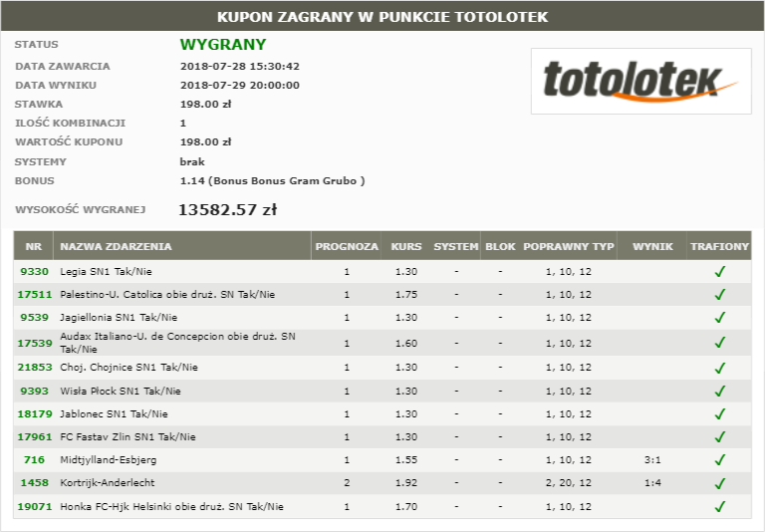Select event number 716
The image size is (765, 532).
[34, 459]
